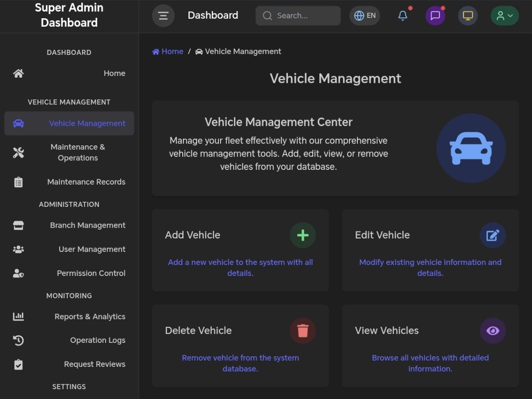The width and height of the screenshot is (532, 399).
Task: Click into the Search field
Action: [298, 16]
